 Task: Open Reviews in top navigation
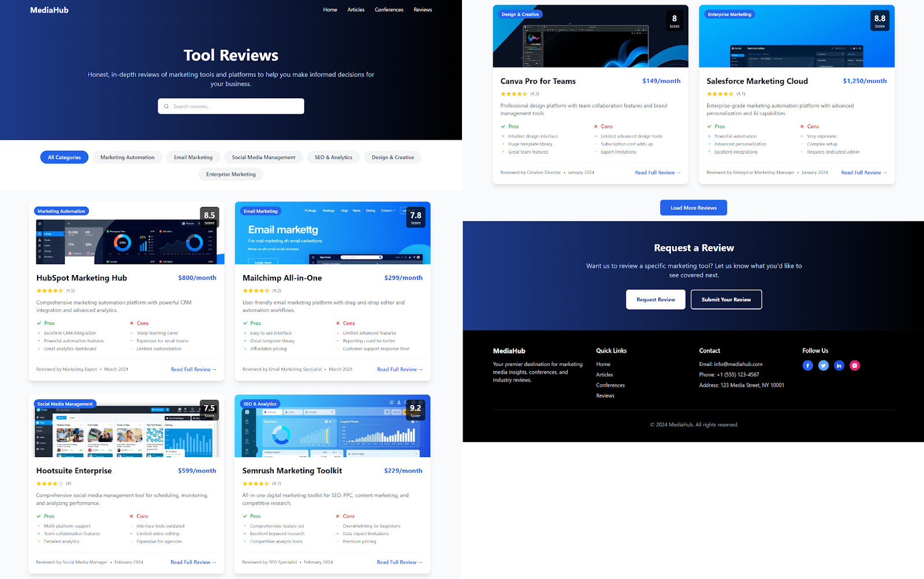click(423, 10)
